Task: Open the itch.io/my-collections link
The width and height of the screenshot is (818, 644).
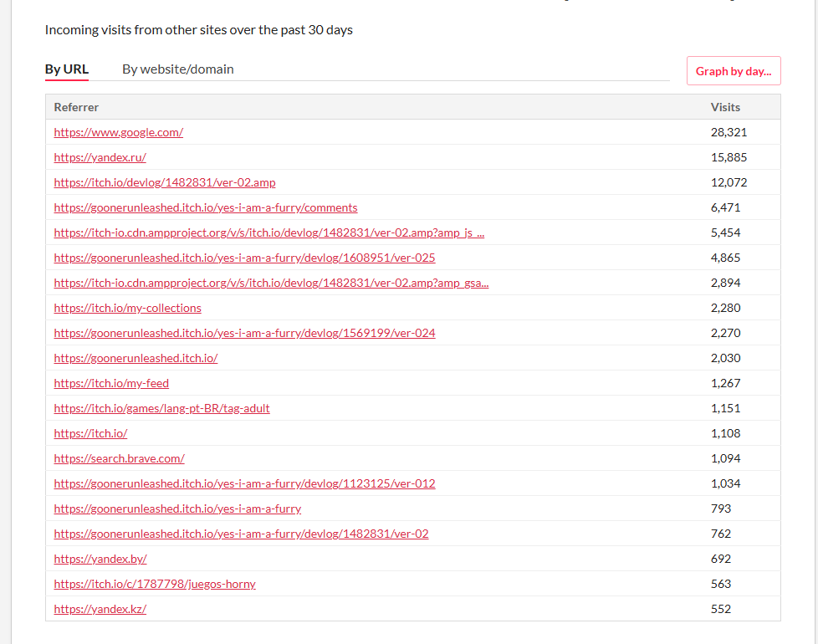Action: click(x=128, y=308)
